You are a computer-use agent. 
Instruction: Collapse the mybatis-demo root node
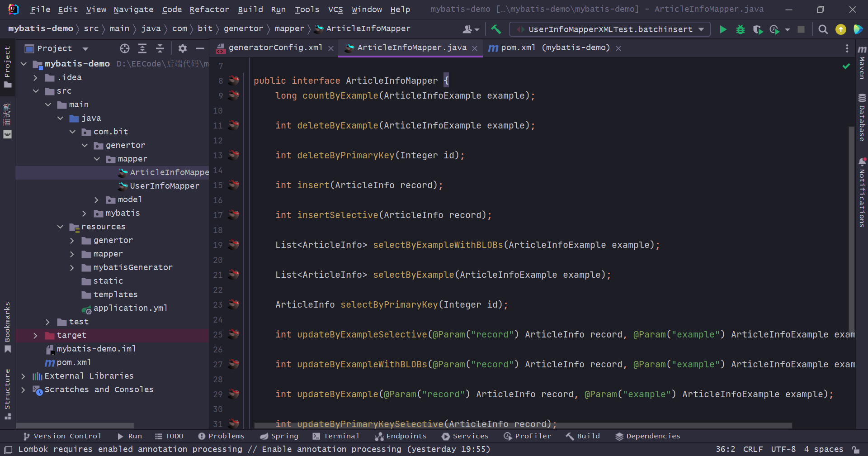click(24, 64)
